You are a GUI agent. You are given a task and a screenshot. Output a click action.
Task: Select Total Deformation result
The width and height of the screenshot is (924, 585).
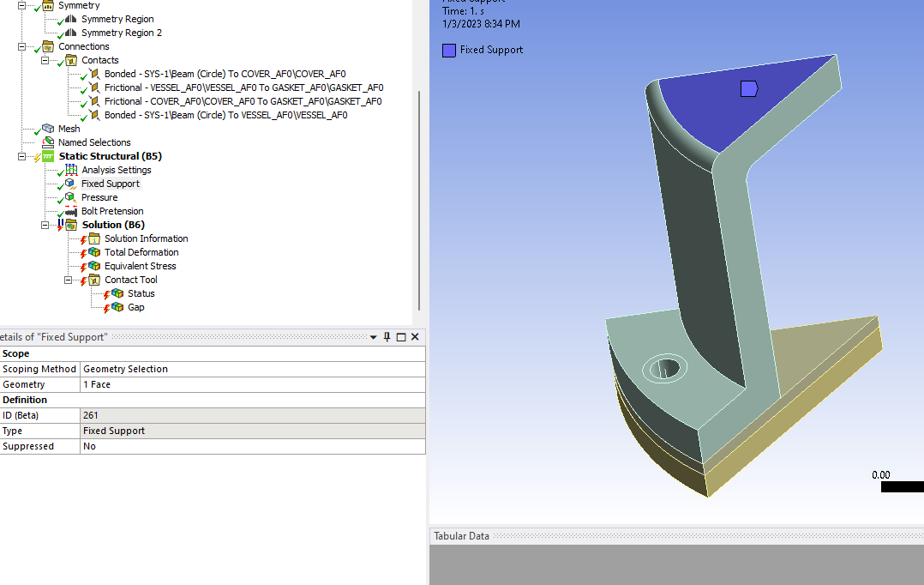[x=141, y=252]
